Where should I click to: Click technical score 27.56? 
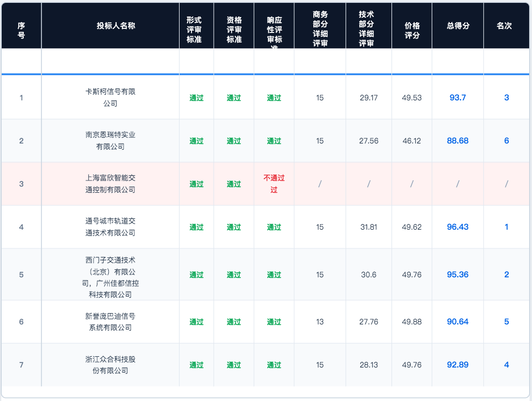[368, 141]
